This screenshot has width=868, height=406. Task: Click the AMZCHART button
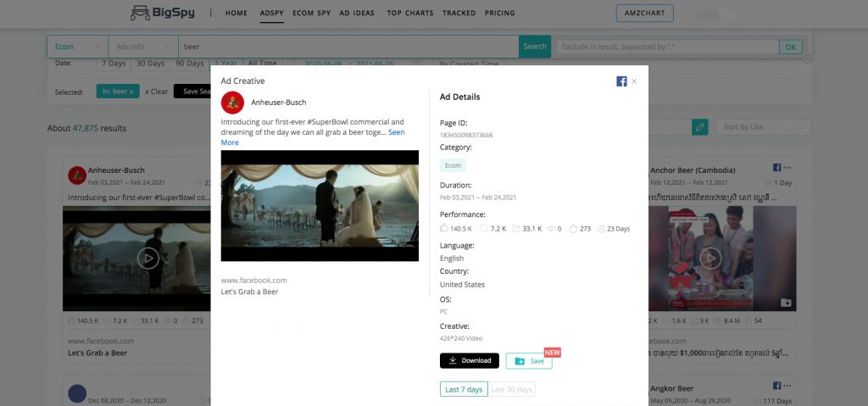645,13
